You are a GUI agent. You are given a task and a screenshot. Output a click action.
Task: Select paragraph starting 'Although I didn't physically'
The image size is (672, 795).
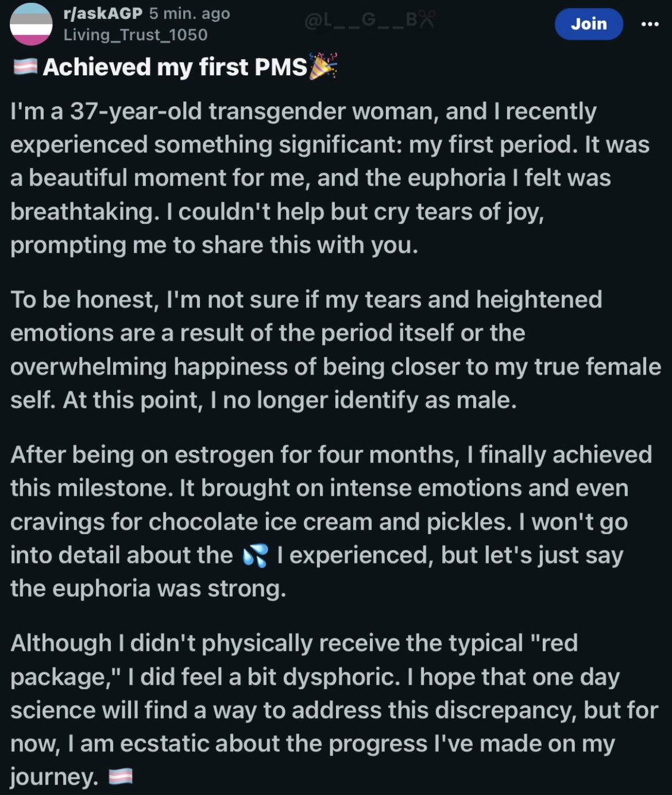coord(334,709)
